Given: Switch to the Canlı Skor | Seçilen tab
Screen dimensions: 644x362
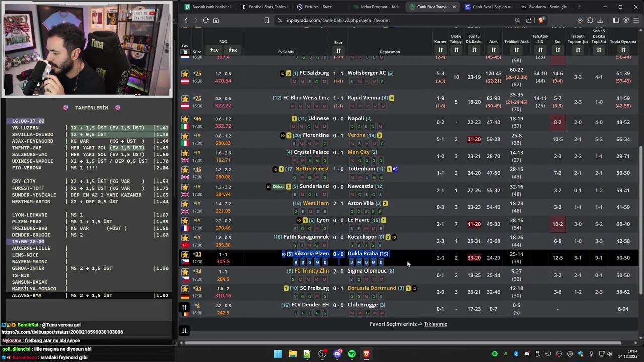Looking at the screenshot, I should click(x=488, y=7).
